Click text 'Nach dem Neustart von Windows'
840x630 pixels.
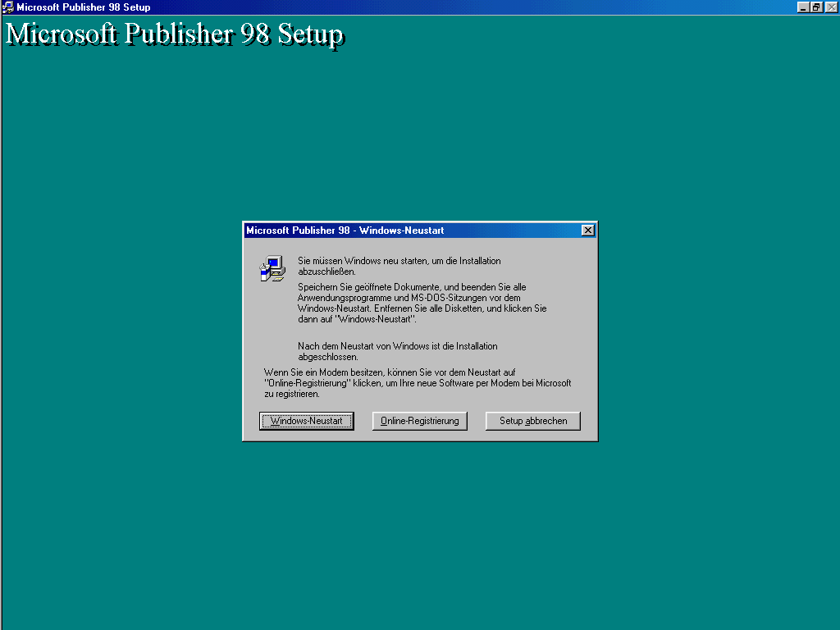pos(363,346)
